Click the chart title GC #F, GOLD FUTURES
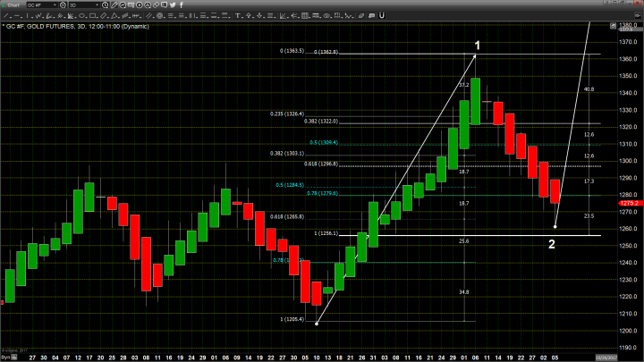The width and height of the screenshot is (644, 362). click(x=38, y=26)
